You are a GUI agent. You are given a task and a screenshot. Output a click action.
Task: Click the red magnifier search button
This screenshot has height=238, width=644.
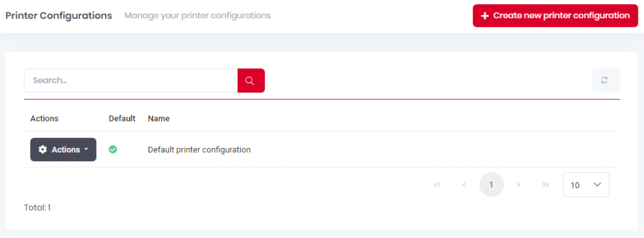coord(251,80)
